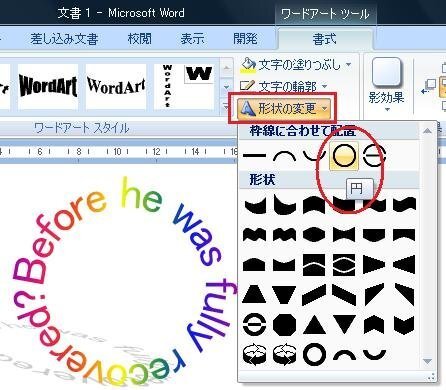Apply the Fade Left warp shape
Viewport: 446px width, 390px height.
pyautogui.click(x=404, y=265)
